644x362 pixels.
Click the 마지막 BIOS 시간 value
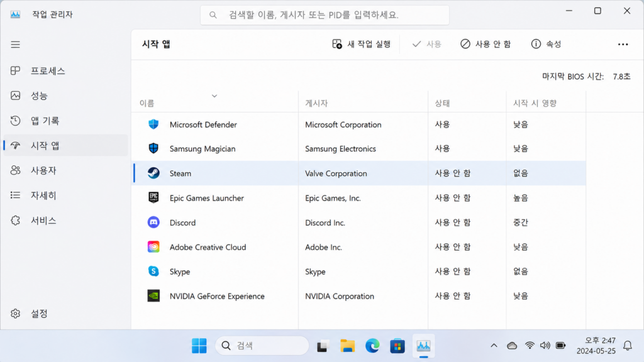[x=621, y=76]
